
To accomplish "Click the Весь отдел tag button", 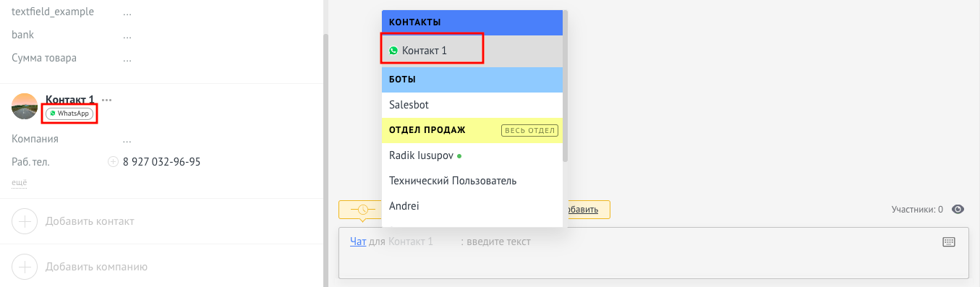I will pyautogui.click(x=530, y=130).
